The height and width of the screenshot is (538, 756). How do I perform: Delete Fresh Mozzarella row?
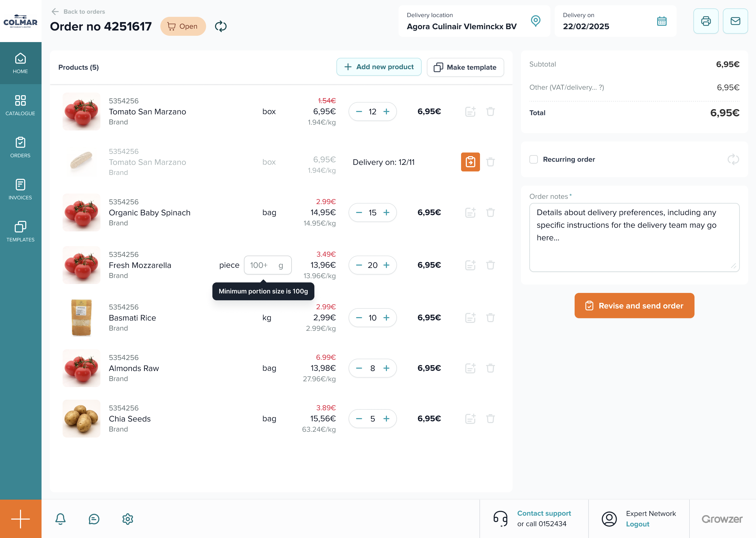point(491,265)
